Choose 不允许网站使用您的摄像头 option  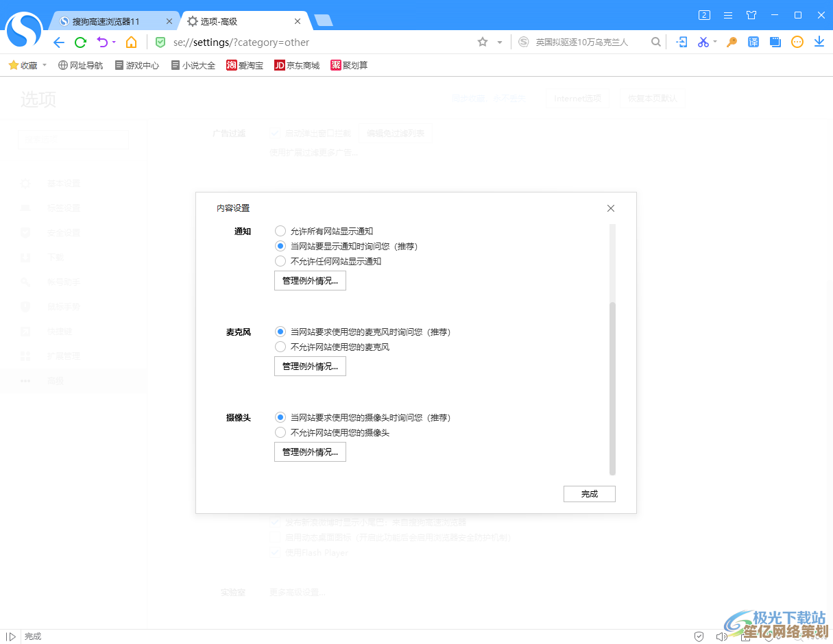280,432
